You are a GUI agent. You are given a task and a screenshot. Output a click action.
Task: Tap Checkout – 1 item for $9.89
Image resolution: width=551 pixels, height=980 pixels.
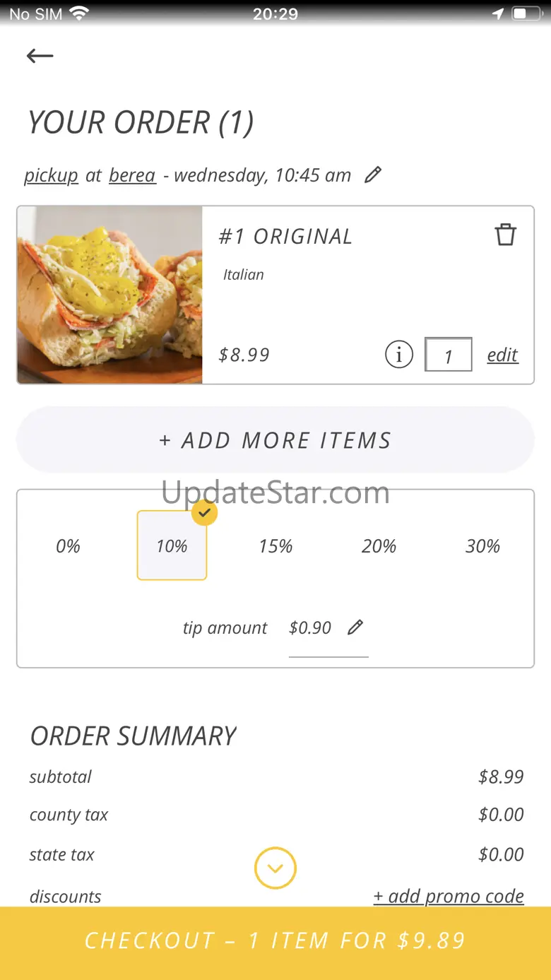pos(275,940)
